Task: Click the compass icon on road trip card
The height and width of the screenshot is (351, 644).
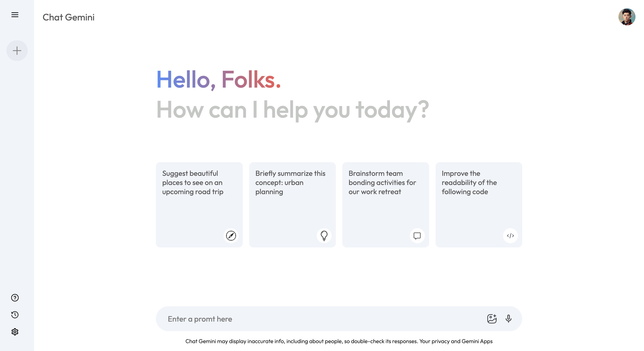Action: 231,235
